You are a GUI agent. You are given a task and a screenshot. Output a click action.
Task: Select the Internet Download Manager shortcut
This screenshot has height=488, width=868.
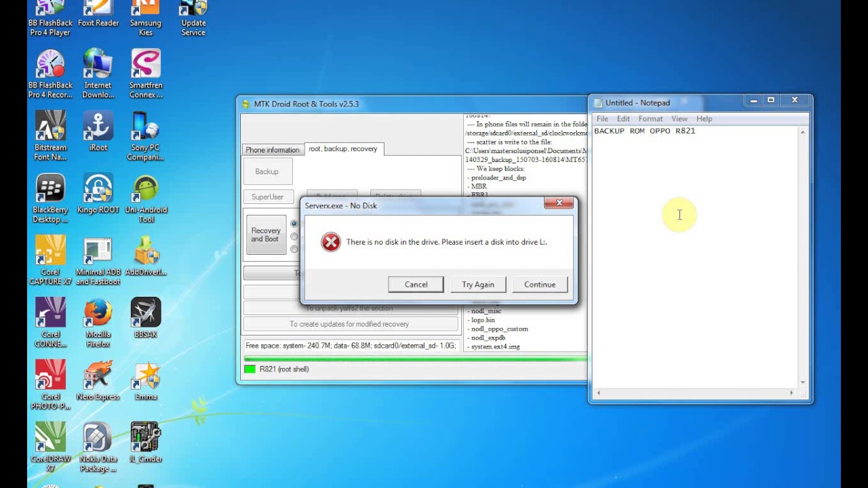click(x=98, y=75)
